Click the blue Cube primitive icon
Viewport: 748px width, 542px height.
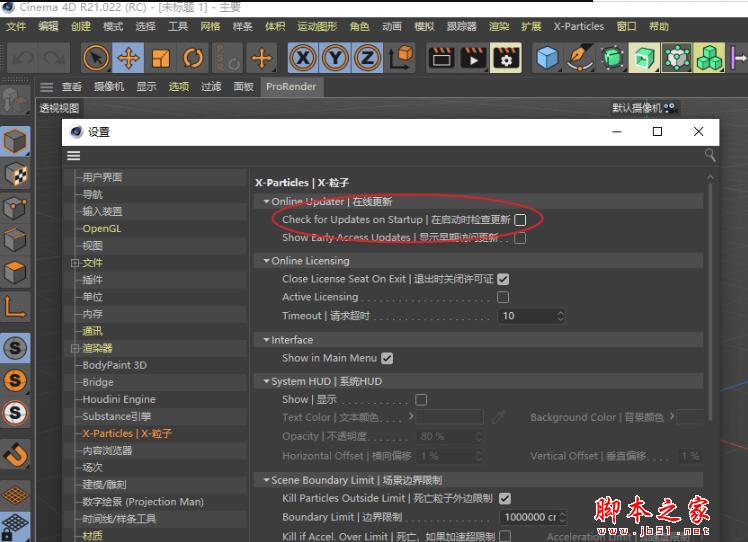[547, 59]
